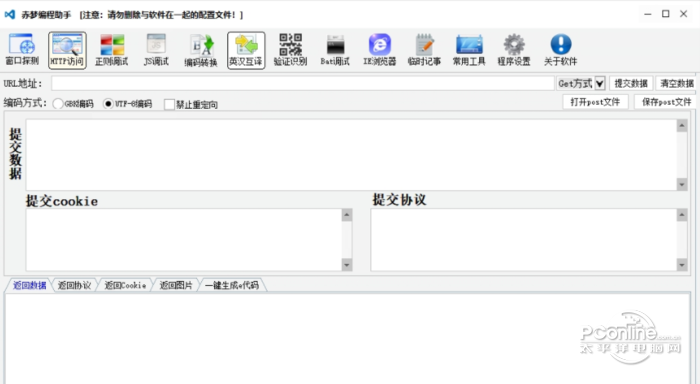Expand the Get方式 method dropdown
The height and width of the screenshot is (384, 700).
600,83
